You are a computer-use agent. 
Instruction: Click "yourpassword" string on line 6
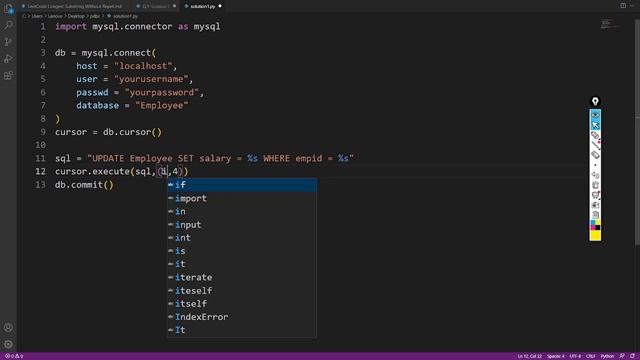click(x=162, y=93)
